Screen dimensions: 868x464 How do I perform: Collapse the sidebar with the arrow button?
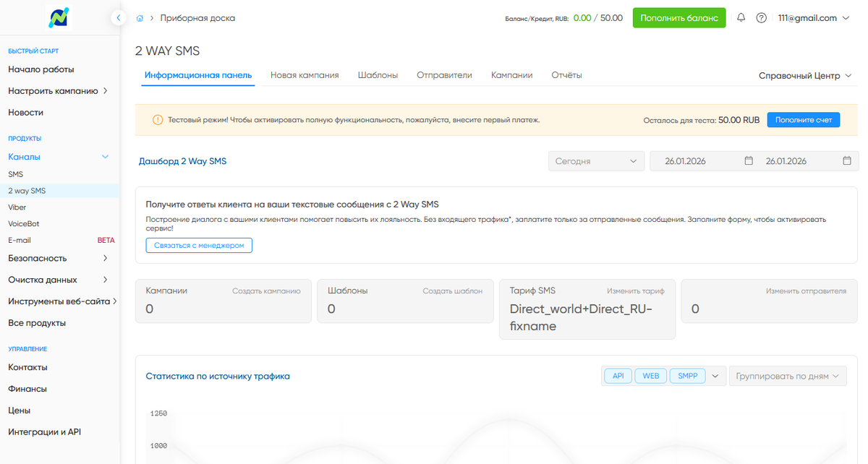[119, 17]
